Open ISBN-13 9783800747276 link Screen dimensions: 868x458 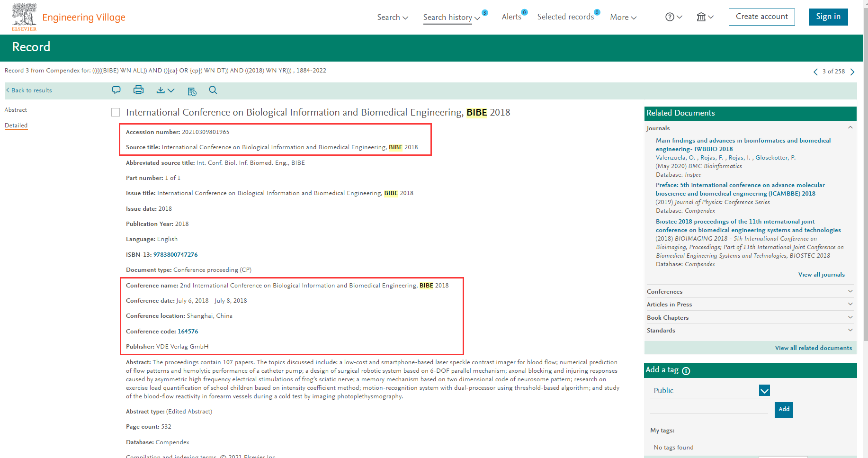coord(176,255)
